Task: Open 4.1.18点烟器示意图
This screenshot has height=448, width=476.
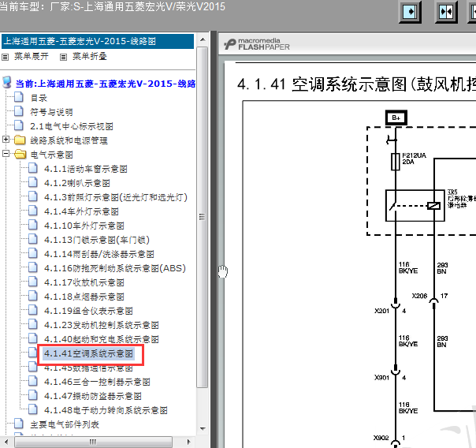Action: tap(84, 297)
